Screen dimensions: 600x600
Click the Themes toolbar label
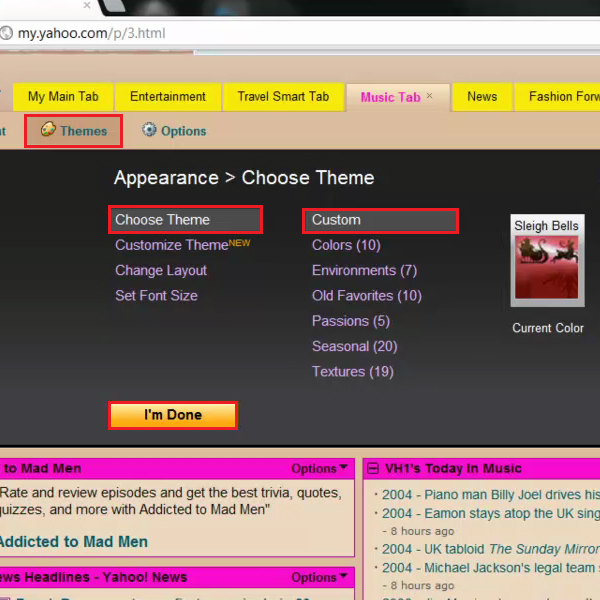(84, 131)
